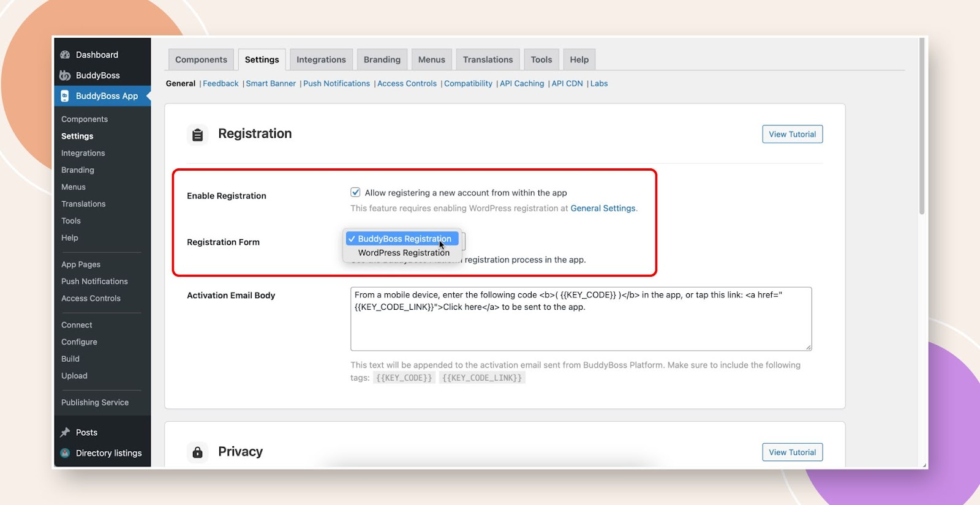The height and width of the screenshot is (505, 980).
Task: Open Configure in sidebar
Action: click(x=79, y=342)
